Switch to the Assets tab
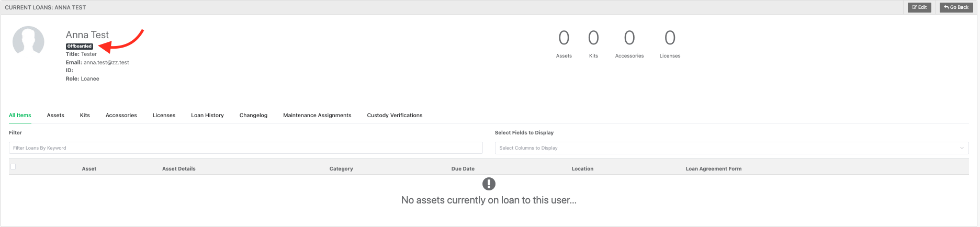The width and height of the screenshot is (980, 227). (55, 115)
